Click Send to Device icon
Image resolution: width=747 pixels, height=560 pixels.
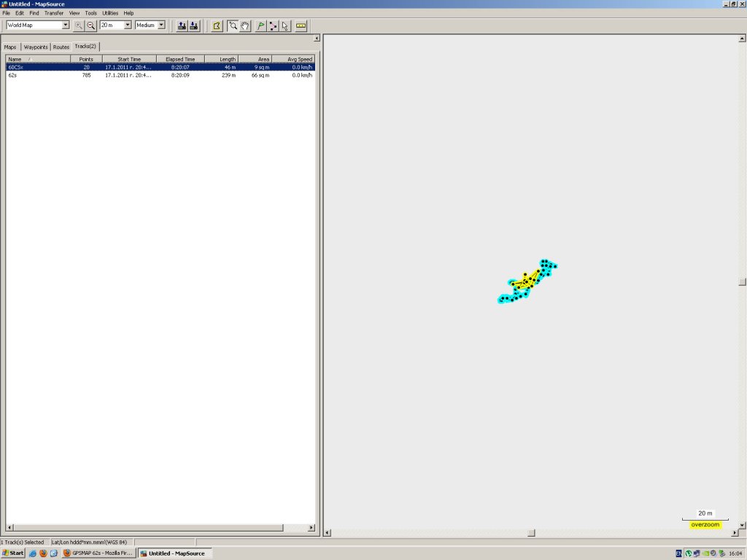[182, 26]
